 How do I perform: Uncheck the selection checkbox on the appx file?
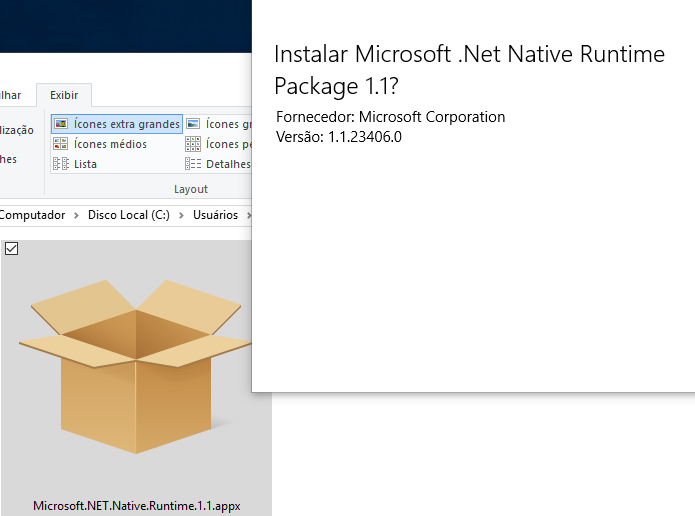12,249
